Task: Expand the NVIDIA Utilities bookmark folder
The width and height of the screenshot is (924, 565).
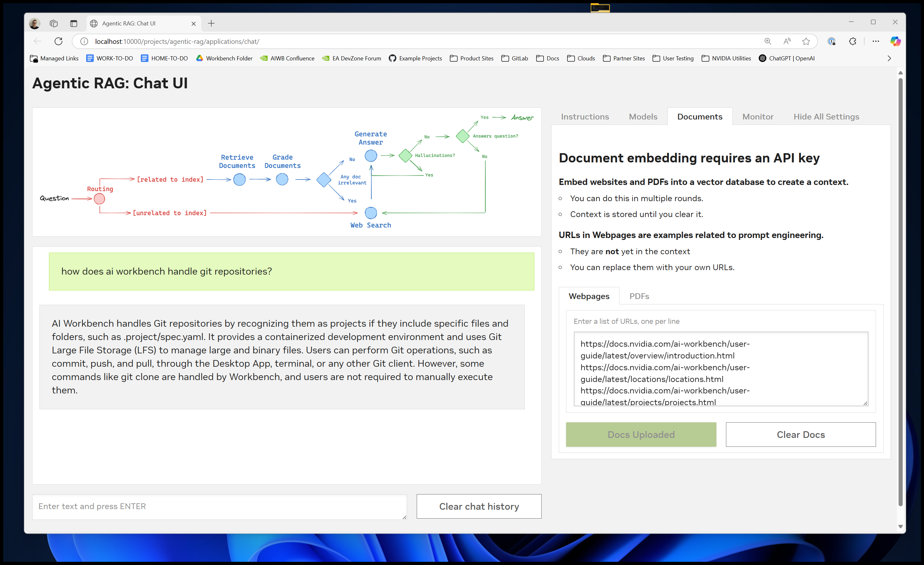Action: point(726,58)
